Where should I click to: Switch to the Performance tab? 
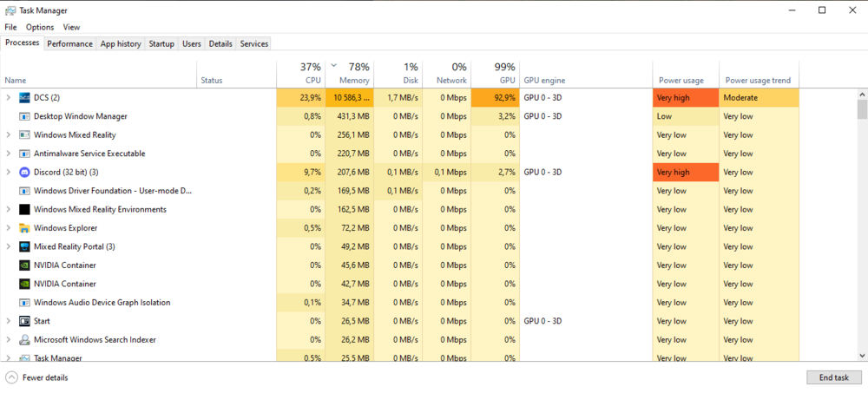pos(69,43)
